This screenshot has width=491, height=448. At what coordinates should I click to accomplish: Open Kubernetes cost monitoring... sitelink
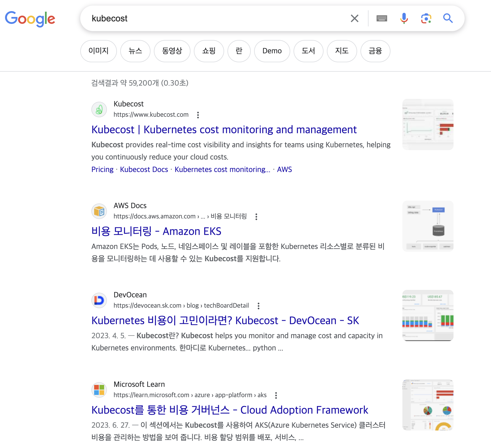[222, 170]
